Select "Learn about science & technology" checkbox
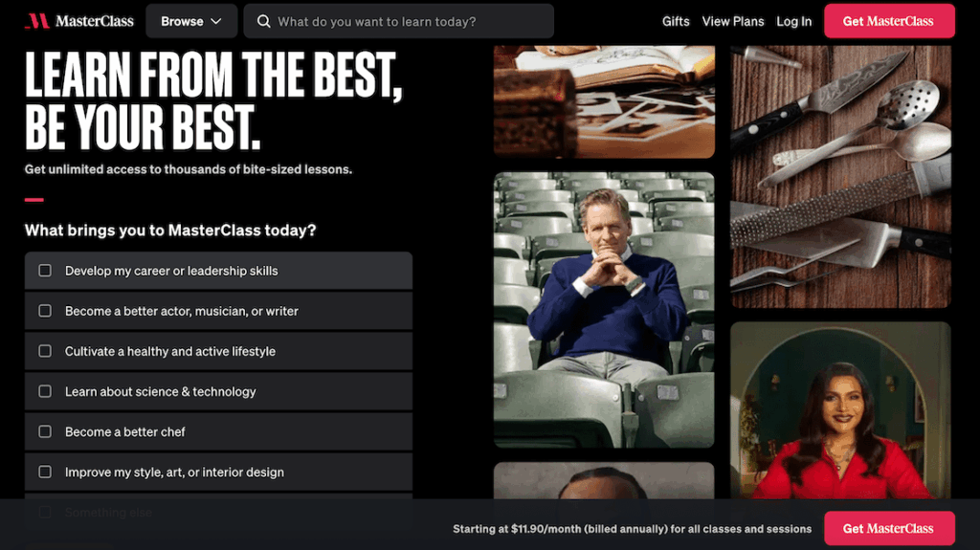 tap(45, 391)
